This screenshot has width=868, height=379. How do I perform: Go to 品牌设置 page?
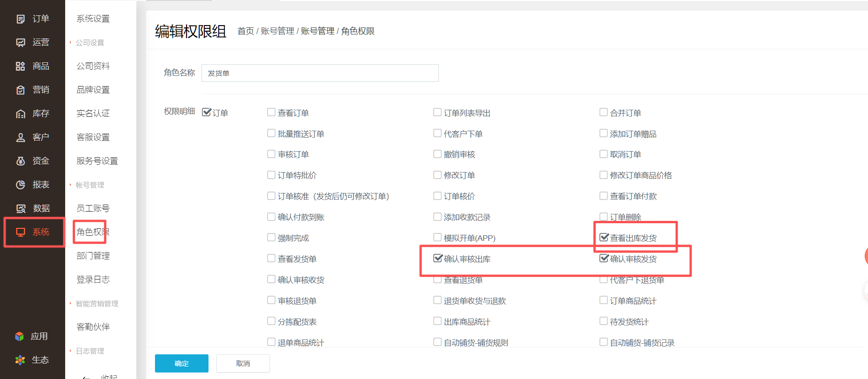point(93,90)
